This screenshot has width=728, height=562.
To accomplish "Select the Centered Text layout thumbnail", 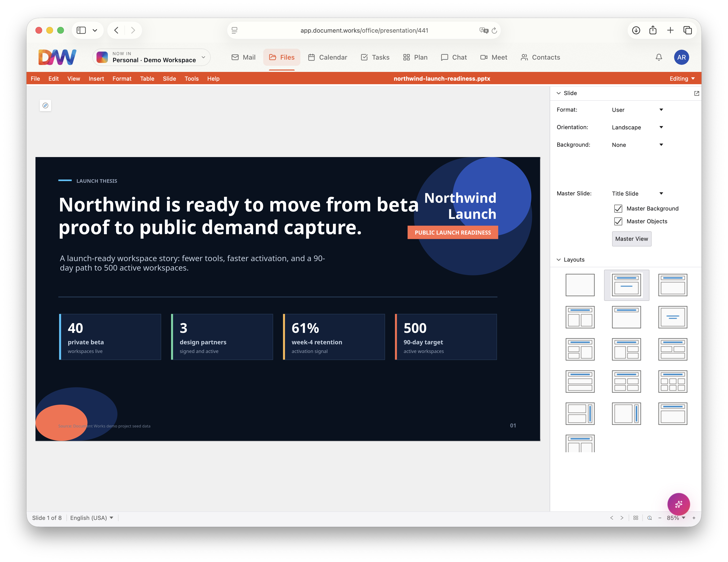I will click(x=673, y=317).
